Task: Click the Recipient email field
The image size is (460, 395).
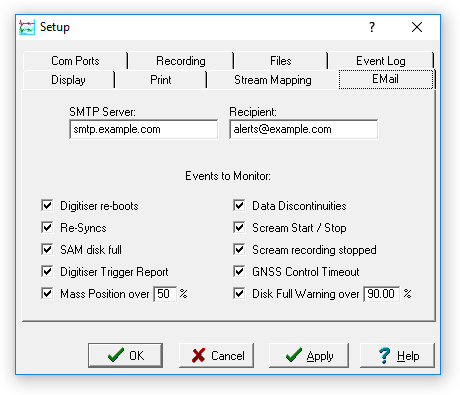Action: click(304, 129)
